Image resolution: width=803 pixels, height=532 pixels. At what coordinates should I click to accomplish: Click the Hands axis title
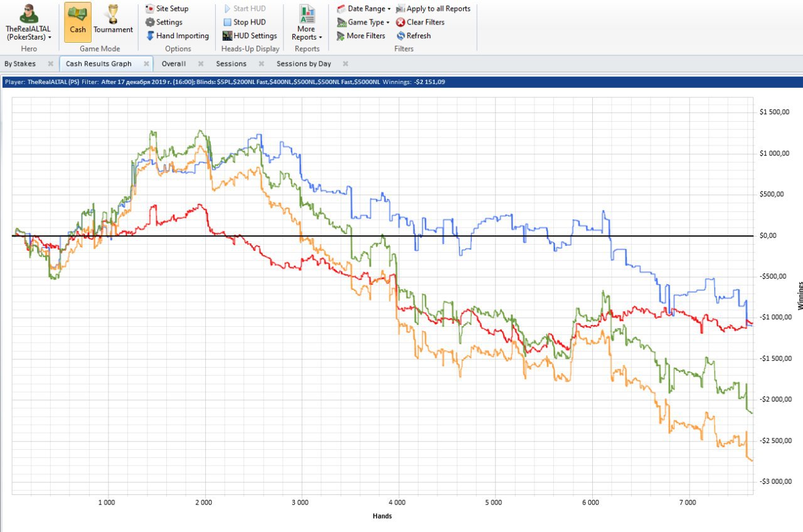pyautogui.click(x=382, y=516)
